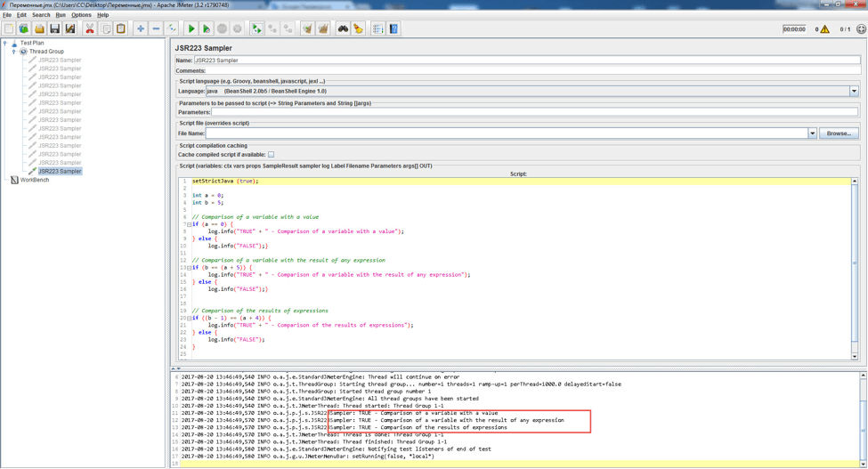The width and height of the screenshot is (868, 469).
Task: Click the Comments input field
Action: coord(533,71)
